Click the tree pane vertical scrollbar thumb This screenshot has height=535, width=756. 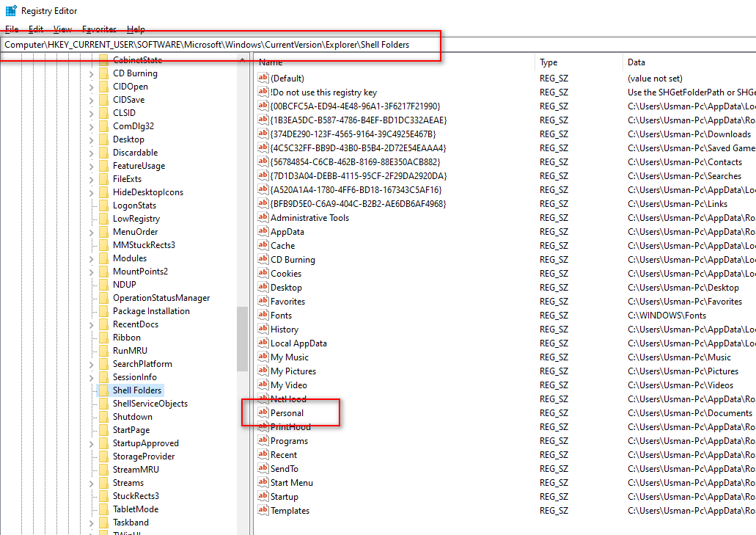242,340
